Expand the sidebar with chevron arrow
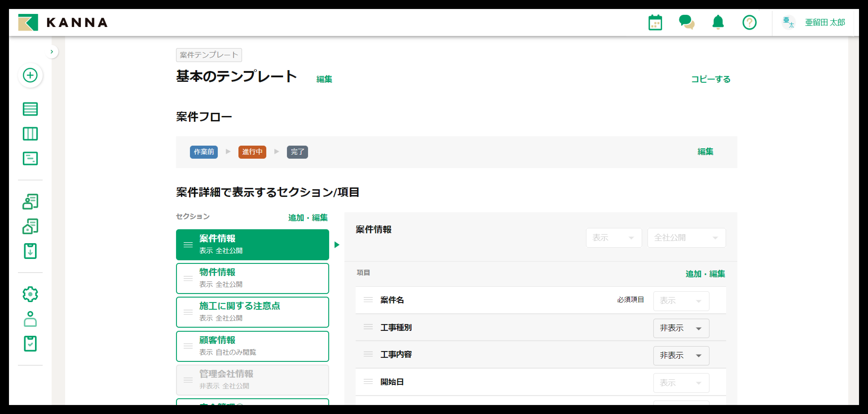The image size is (868, 414). click(52, 52)
